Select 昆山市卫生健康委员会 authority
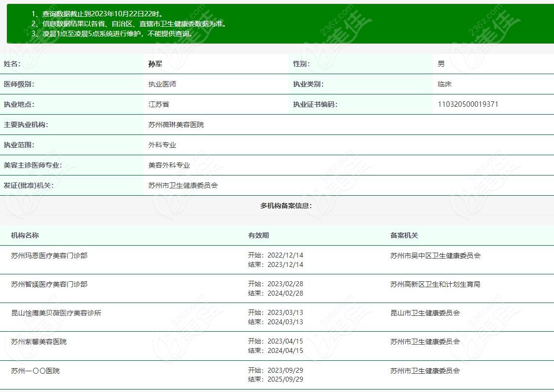The width and height of the screenshot is (554, 392). [x=425, y=312]
